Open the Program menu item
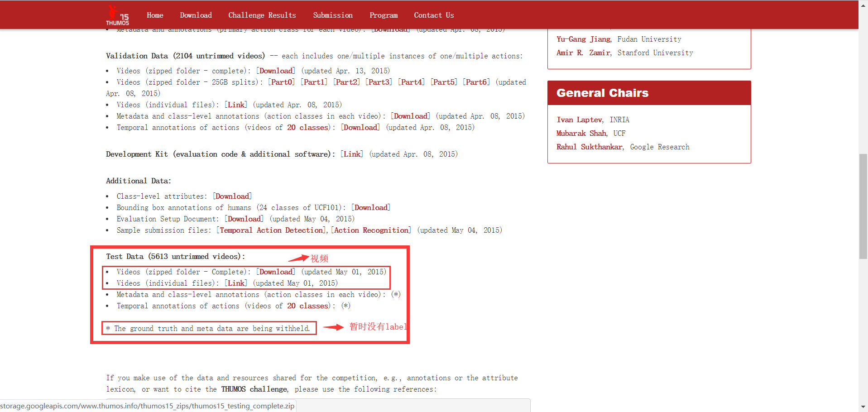 (384, 15)
